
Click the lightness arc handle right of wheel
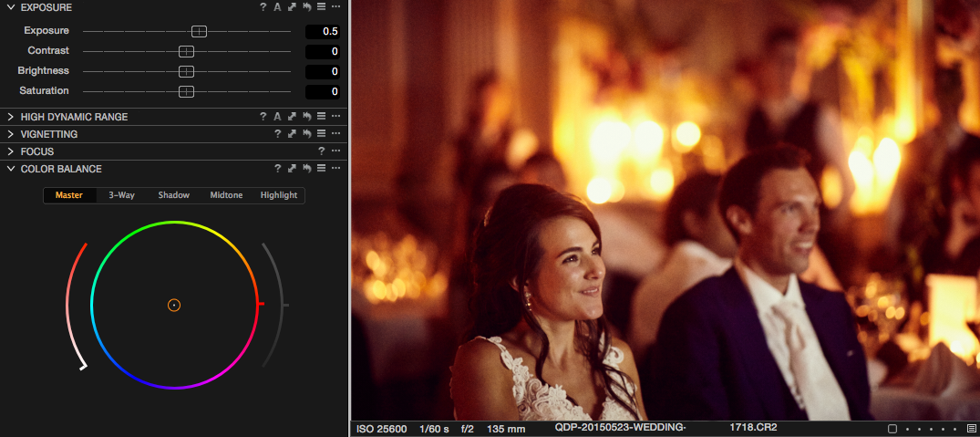(285, 305)
